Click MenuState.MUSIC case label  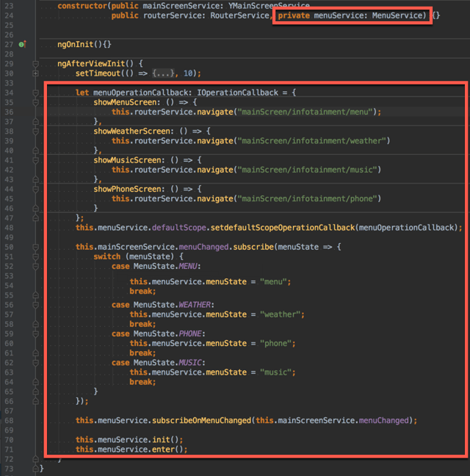coord(167,362)
